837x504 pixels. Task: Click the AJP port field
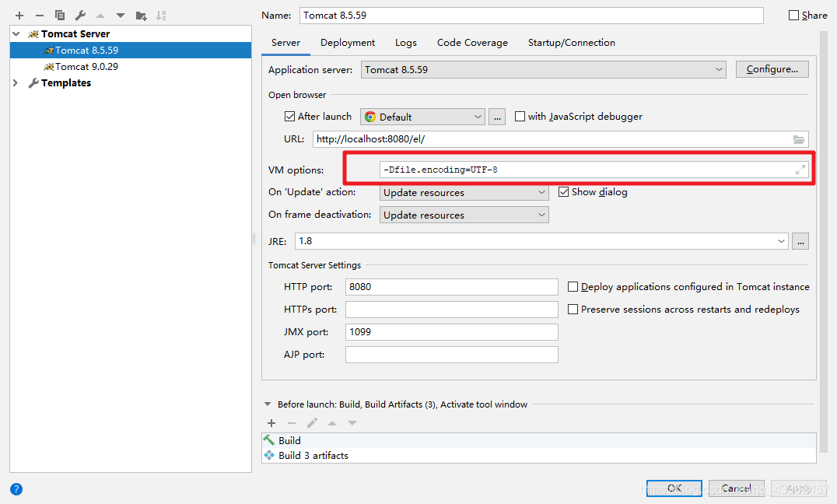tap(452, 355)
